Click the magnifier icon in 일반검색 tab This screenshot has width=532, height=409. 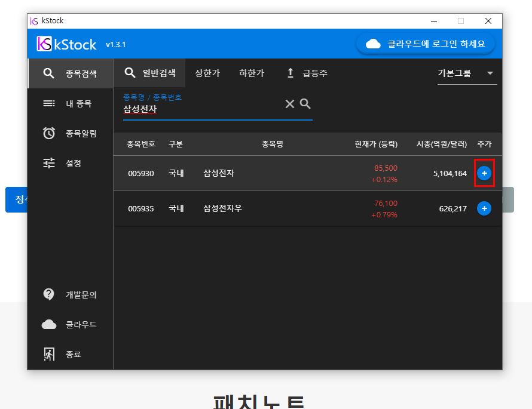click(130, 72)
